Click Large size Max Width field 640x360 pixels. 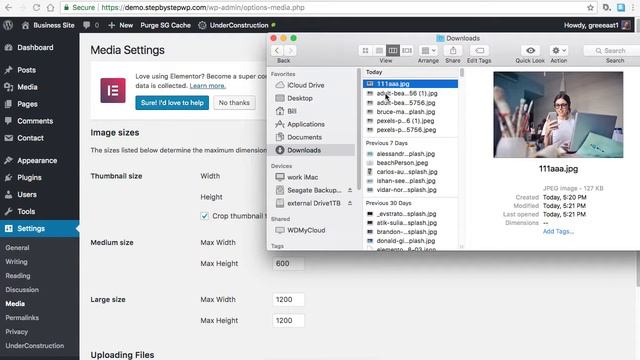[288, 300]
